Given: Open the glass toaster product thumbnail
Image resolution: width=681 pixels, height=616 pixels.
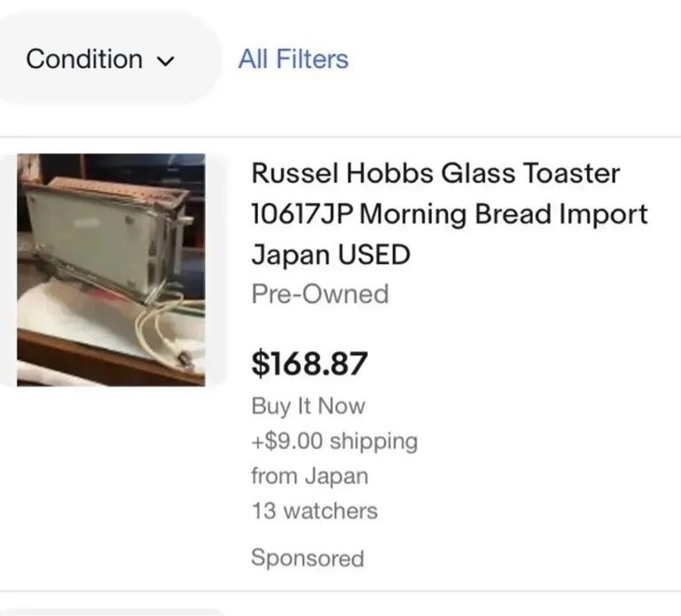Looking at the screenshot, I should pyautogui.click(x=111, y=269).
